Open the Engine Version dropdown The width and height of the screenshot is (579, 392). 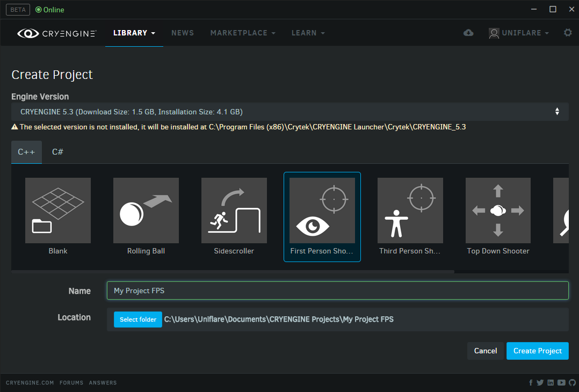coord(290,112)
